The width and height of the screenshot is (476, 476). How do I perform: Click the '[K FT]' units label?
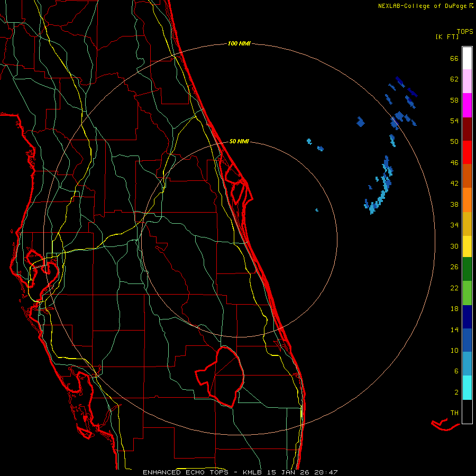(x=447, y=36)
